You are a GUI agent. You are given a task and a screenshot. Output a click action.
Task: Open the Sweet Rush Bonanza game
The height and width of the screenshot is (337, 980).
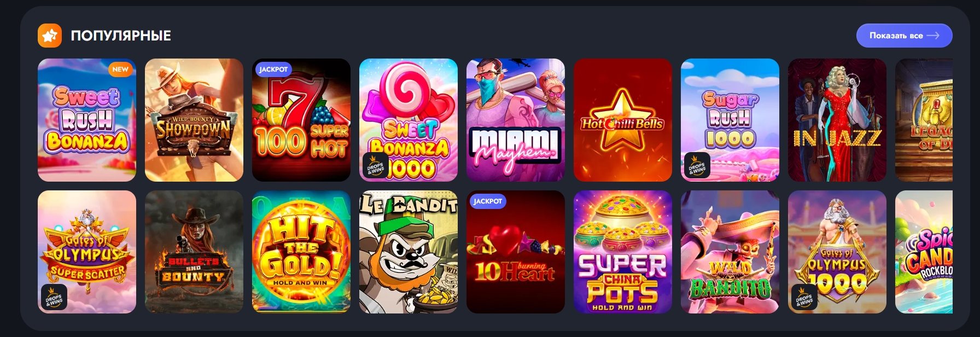(x=87, y=120)
